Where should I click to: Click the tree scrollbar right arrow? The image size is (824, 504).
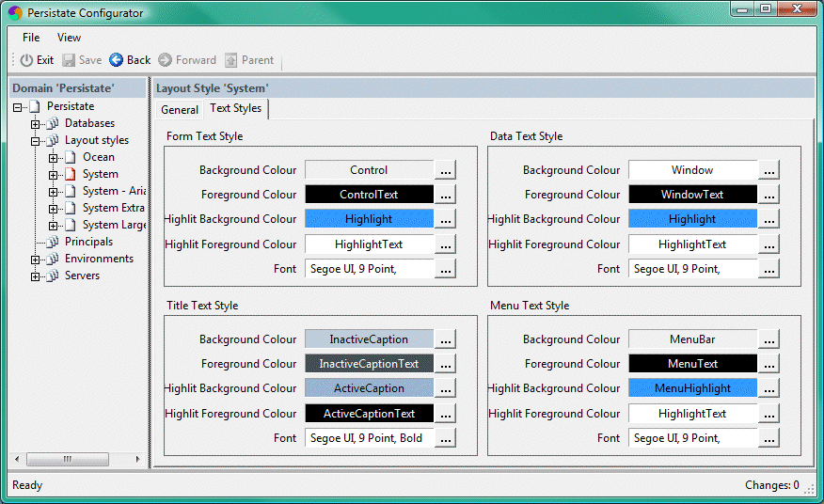click(137, 459)
